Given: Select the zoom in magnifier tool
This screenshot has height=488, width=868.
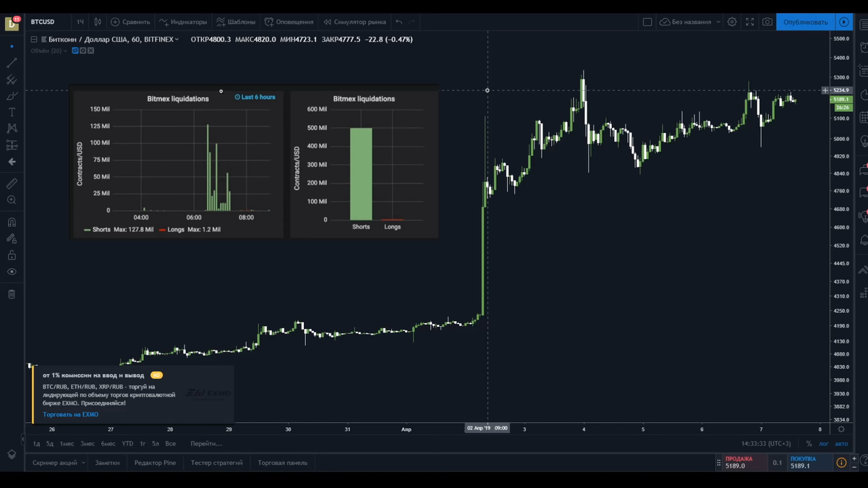Looking at the screenshot, I should tap(12, 200).
